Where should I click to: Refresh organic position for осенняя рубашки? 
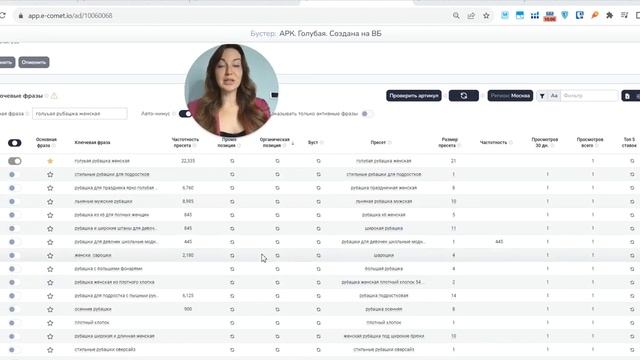[x=278, y=309]
